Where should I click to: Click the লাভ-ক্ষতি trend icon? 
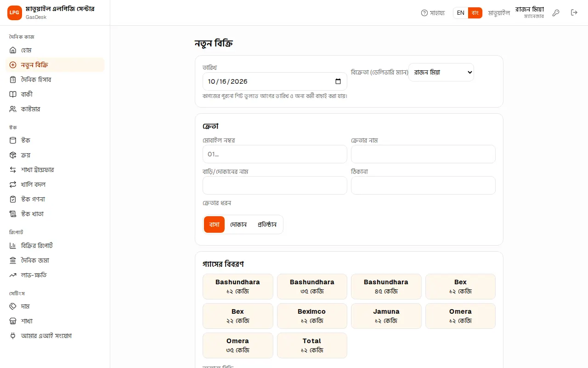[13, 275]
